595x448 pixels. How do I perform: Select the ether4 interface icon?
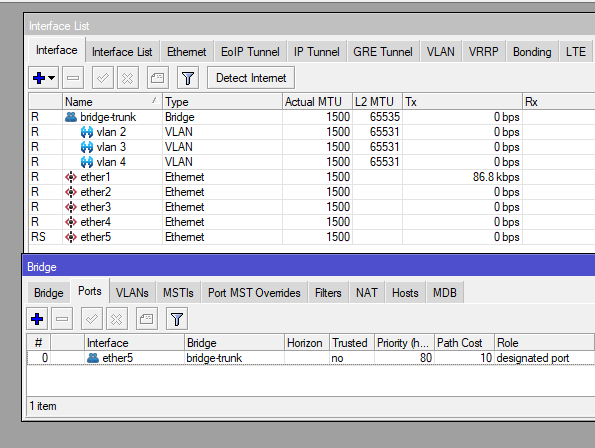pyautogui.click(x=71, y=222)
